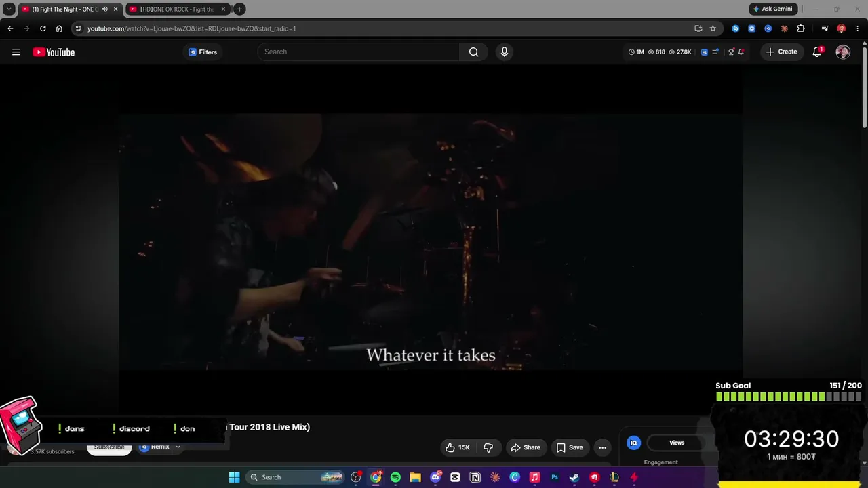Close the Fight The Night tab
868x488 pixels.
tap(116, 9)
